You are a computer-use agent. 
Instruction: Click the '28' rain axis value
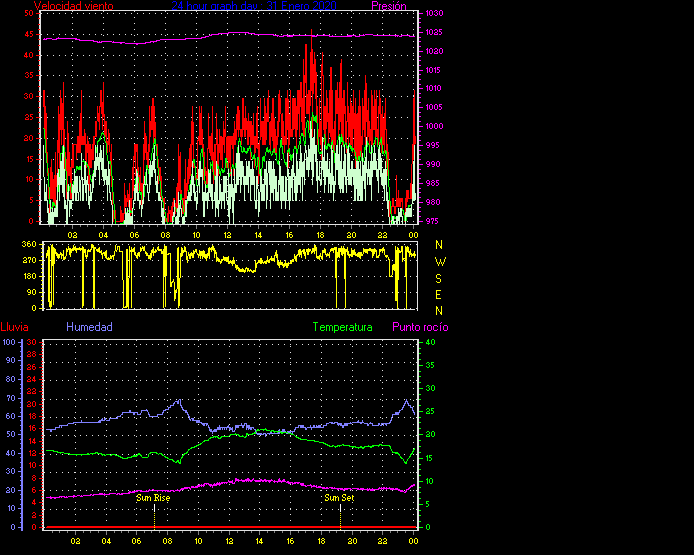coord(31,354)
